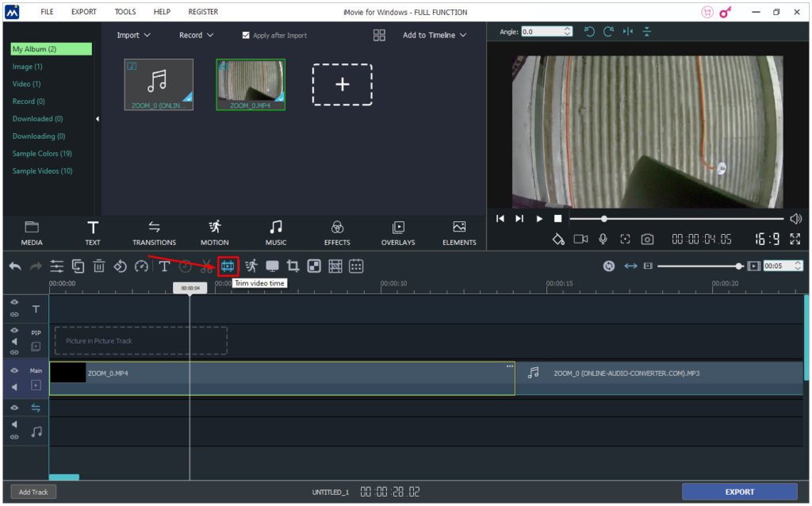
Task: Switch to the TRANSITIONS tab
Action: 154,232
